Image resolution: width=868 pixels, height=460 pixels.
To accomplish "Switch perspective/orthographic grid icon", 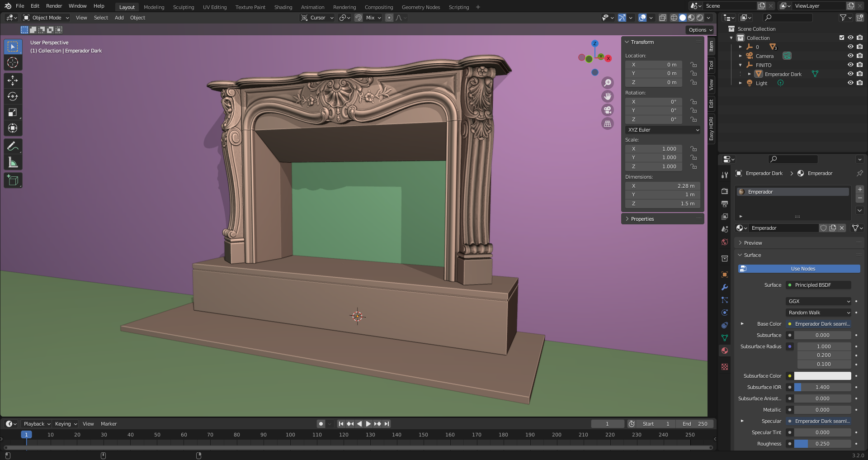I will pyautogui.click(x=608, y=123).
